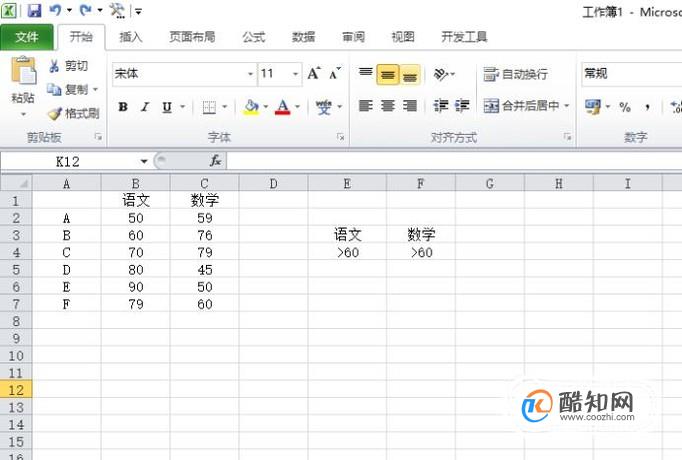
Task: Click the Undo arrow icon
Action: 56,10
